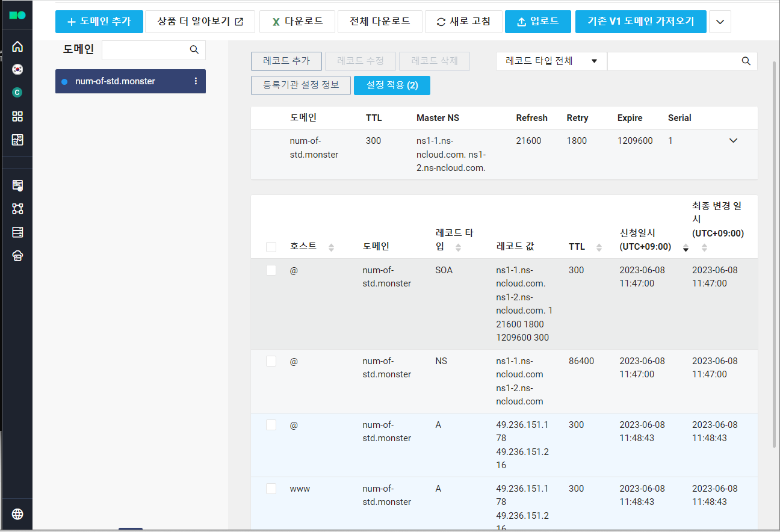This screenshot has height=532, width=780.
Task: Click 전체 다운로드 button
Action: [380, 22]
